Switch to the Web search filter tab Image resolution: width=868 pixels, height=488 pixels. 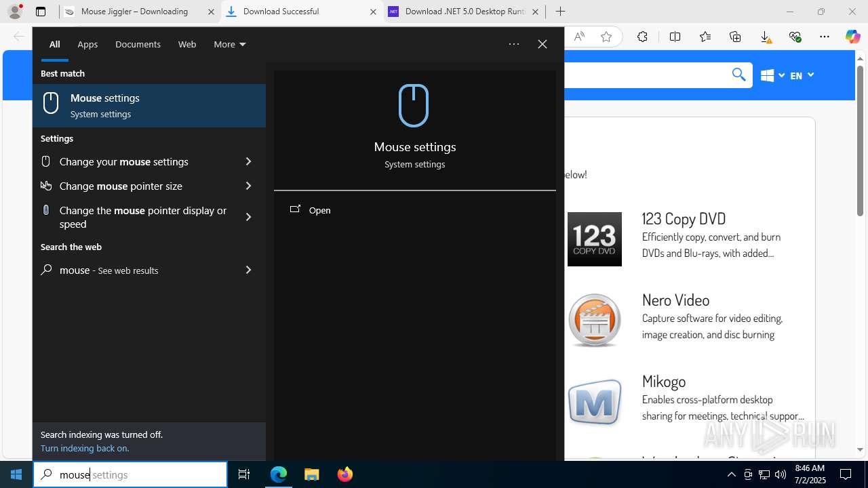pos(187,44)
